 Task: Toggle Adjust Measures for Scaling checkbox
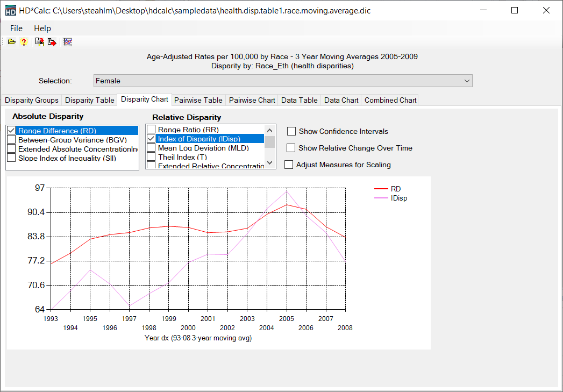289,165
